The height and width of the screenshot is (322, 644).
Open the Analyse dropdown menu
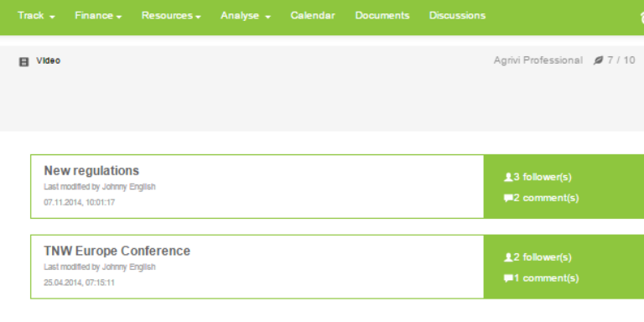click(246, 16)
